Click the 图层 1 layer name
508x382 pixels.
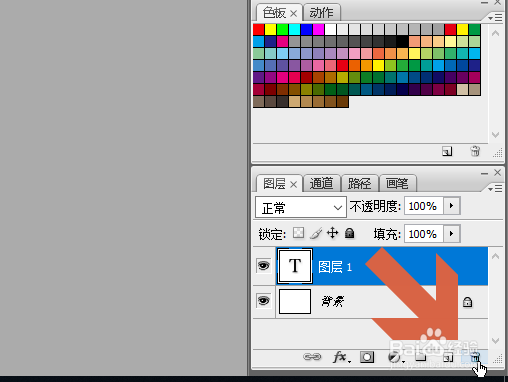tap(335, 267)
